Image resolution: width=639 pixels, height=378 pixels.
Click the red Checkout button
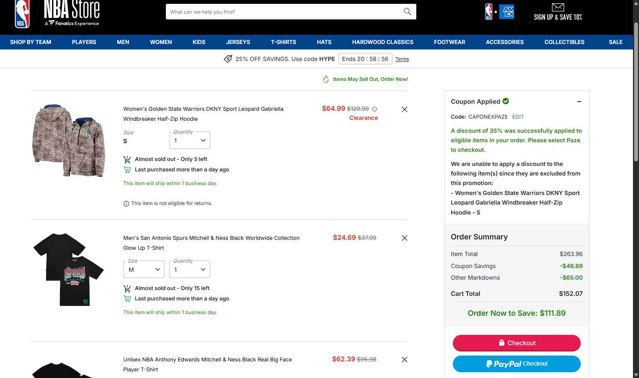[x=516, y=343]
